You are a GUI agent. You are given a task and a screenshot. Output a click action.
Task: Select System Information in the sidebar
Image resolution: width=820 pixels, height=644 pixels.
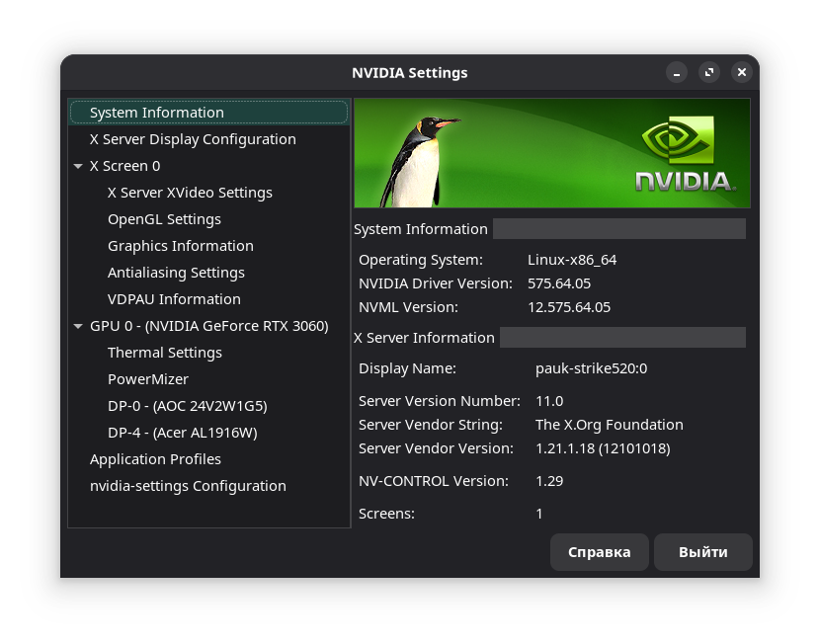[208, 113]
